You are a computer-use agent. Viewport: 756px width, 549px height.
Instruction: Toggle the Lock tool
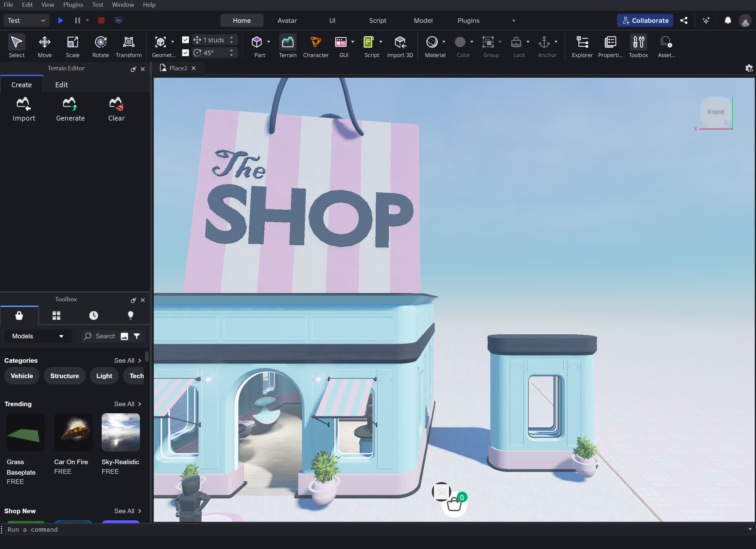[x=516, y=46]
